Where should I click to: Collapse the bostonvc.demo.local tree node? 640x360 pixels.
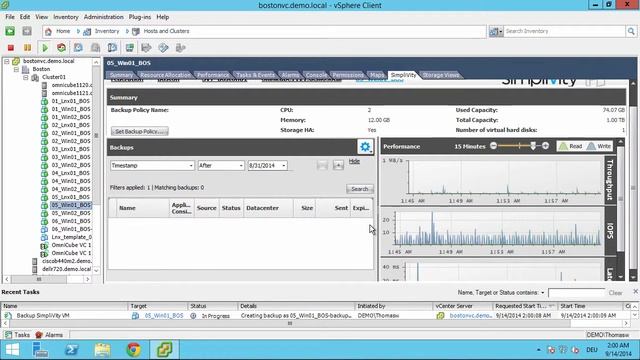(7, 61)
